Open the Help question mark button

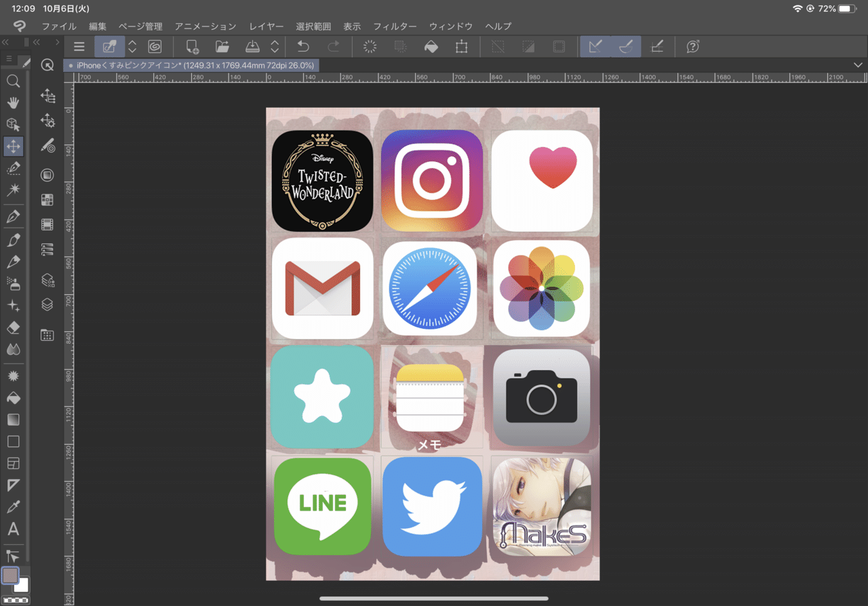click(692, 46)
